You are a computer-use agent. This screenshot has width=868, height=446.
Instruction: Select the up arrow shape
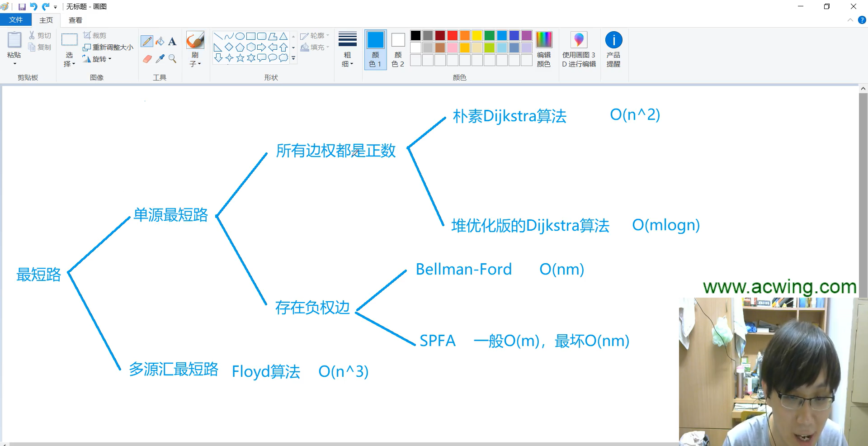tap(283, 47)
